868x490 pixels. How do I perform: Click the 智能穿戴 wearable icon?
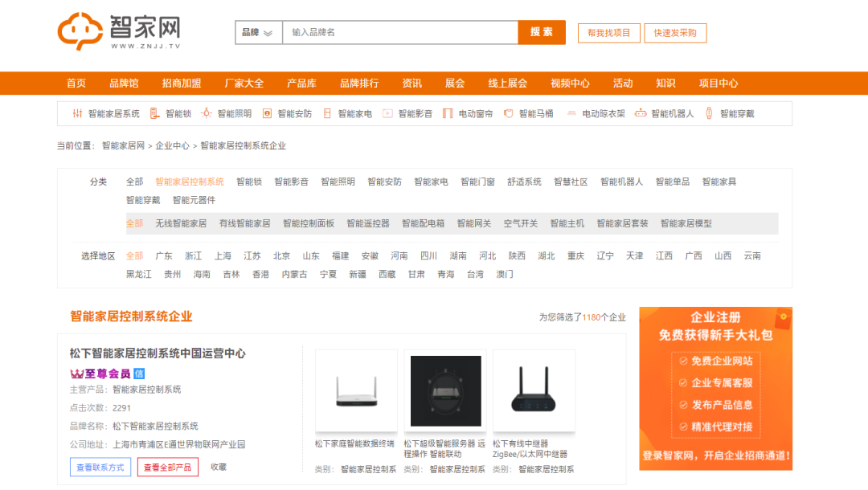(x=710, y=114)
